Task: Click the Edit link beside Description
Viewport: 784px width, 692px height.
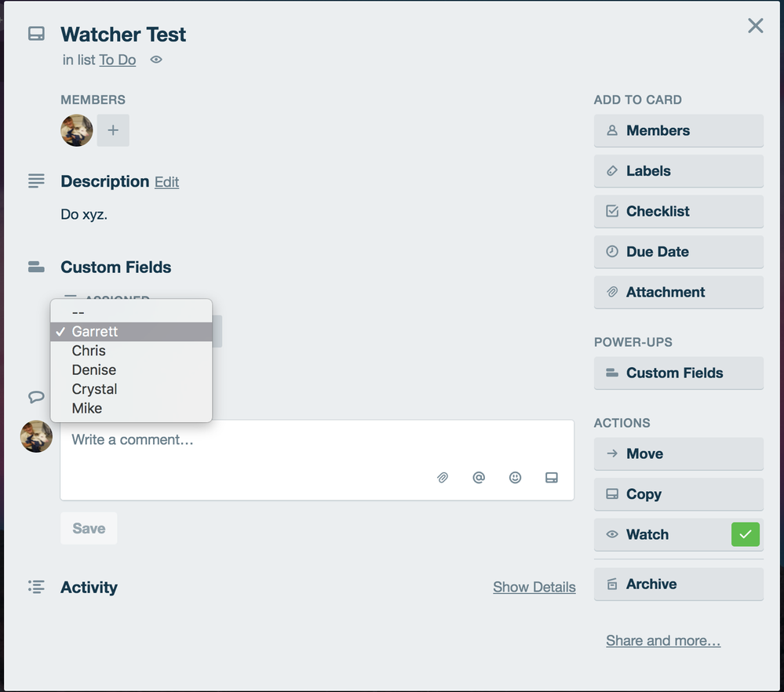Action: [x=166, y=182]
